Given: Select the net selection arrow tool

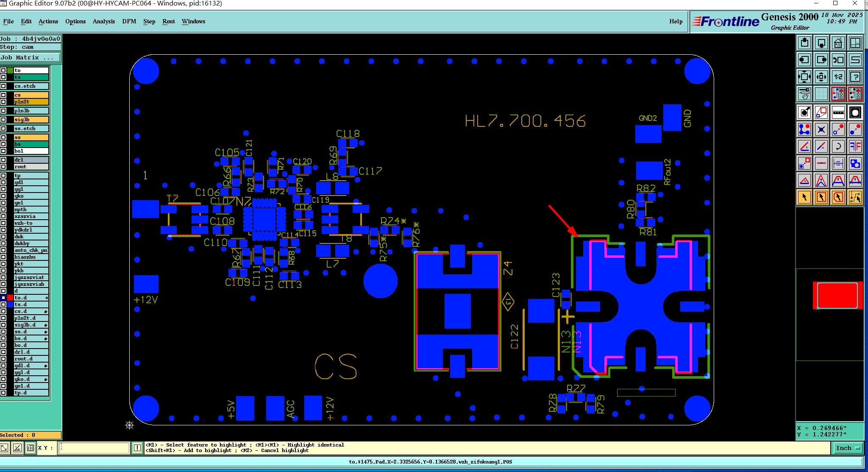Looking at the screenshot, I should point(855,197).
